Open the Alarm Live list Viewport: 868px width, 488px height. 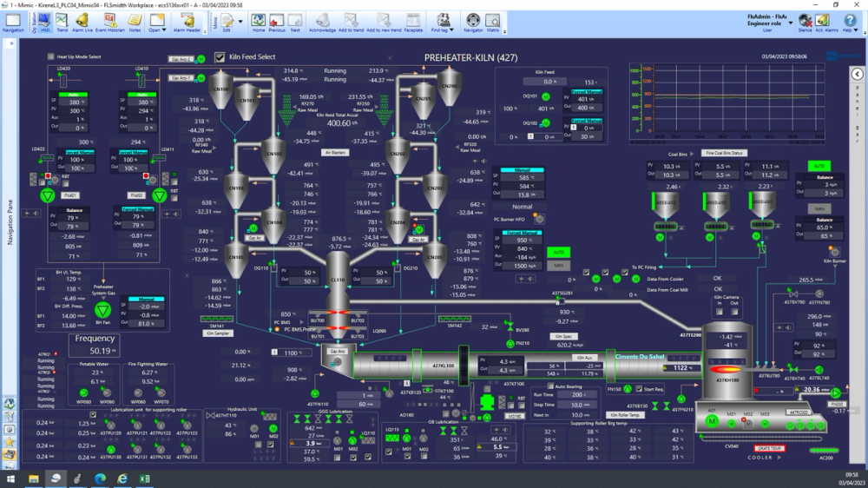[x=82, y=23]
